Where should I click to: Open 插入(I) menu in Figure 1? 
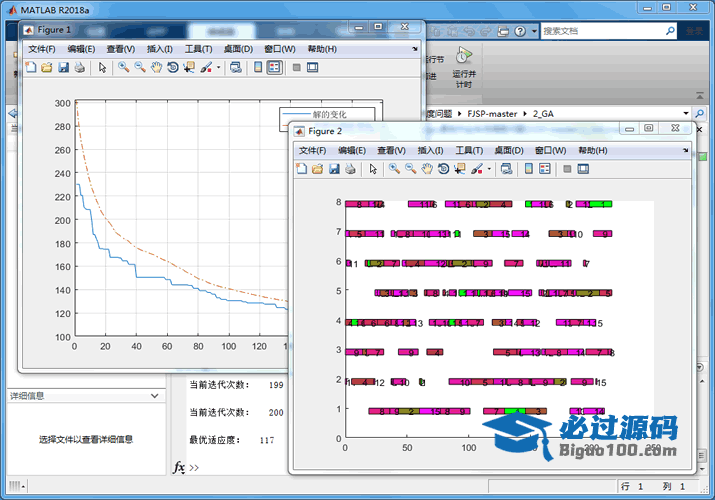pos(160,49)
